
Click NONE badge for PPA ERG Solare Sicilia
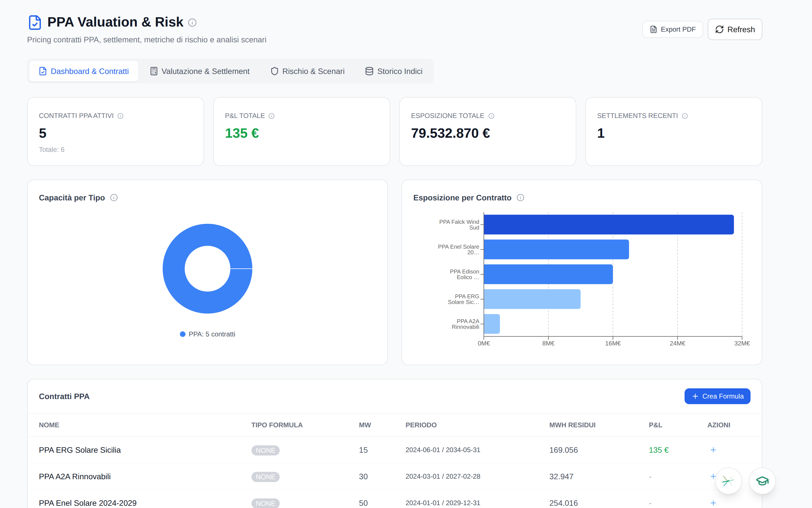265,450
